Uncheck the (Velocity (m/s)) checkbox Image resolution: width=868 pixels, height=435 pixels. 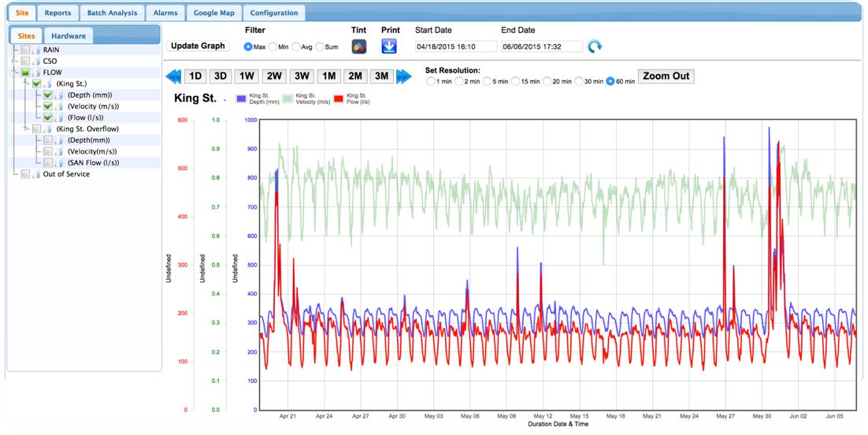[x=48, y=106]
